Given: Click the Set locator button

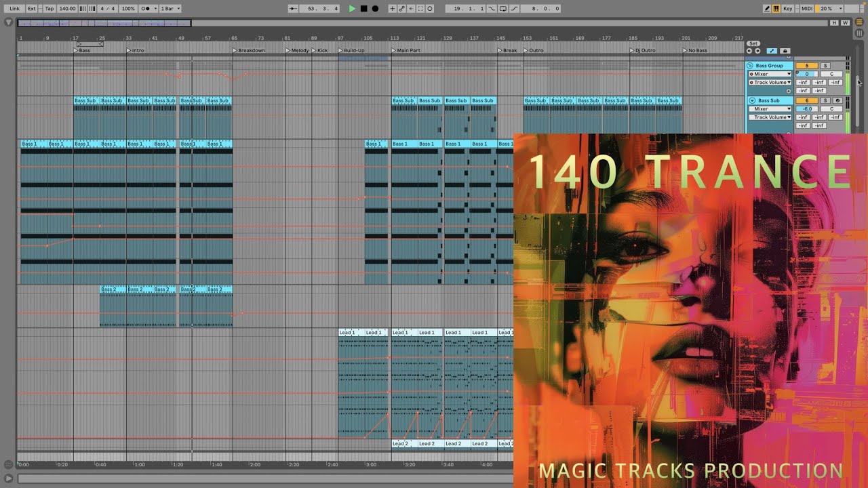Looking at the screenshot, I should point(753,43).
